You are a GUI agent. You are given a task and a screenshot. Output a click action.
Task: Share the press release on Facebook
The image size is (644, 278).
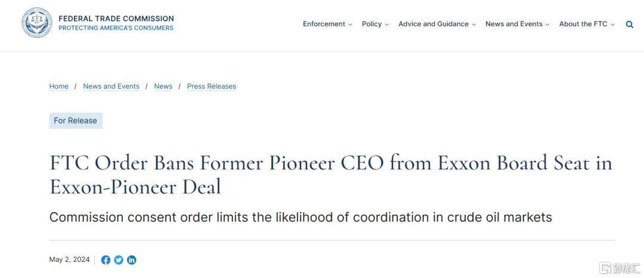tap(106, 260)
